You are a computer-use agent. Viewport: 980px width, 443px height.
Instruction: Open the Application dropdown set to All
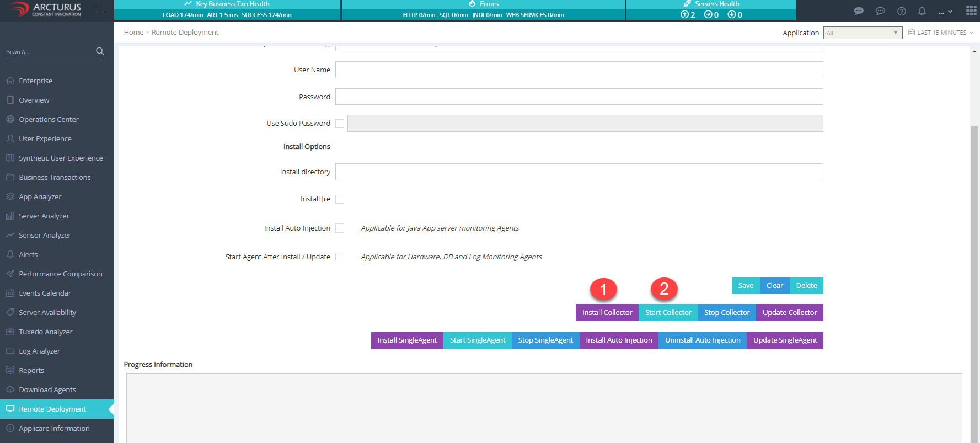pyautogui.click(x=863, y=33)
